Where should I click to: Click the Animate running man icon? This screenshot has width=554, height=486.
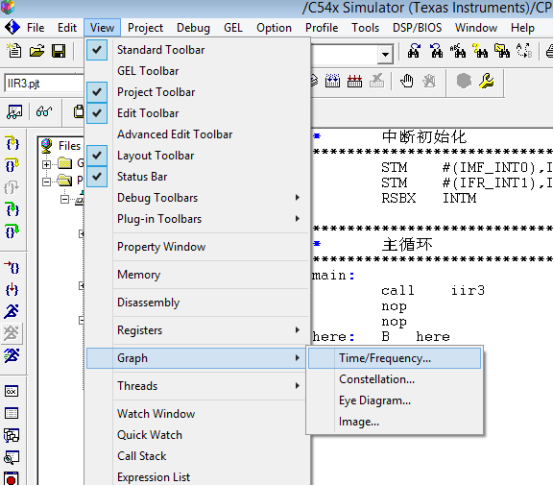click(x=11, y=355)
